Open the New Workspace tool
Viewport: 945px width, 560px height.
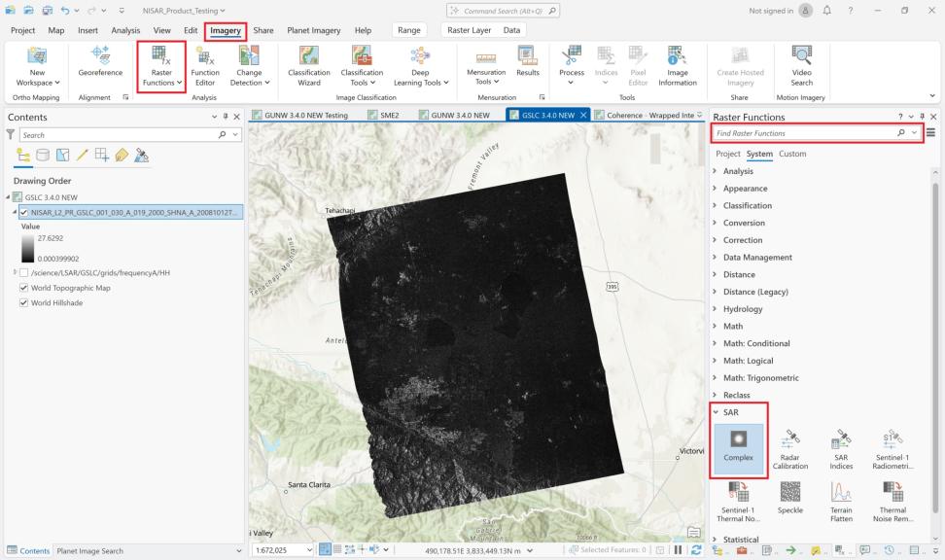(x=37, y=66)
